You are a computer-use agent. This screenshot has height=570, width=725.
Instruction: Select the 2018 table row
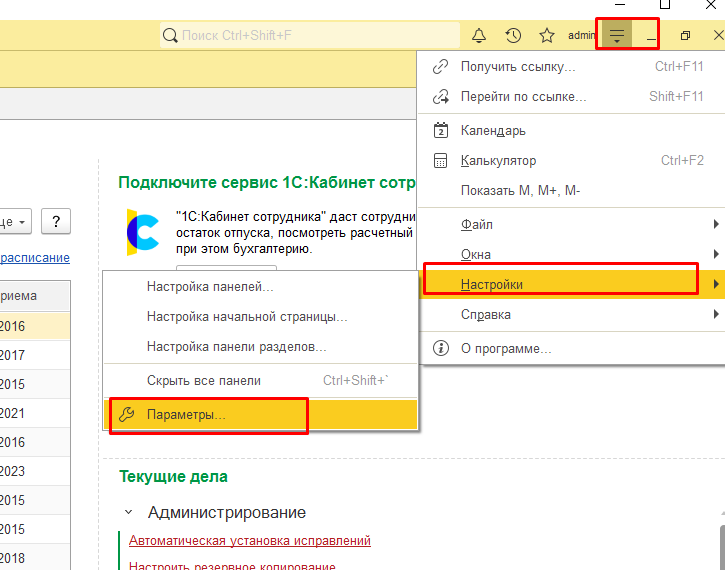[35, 558]
